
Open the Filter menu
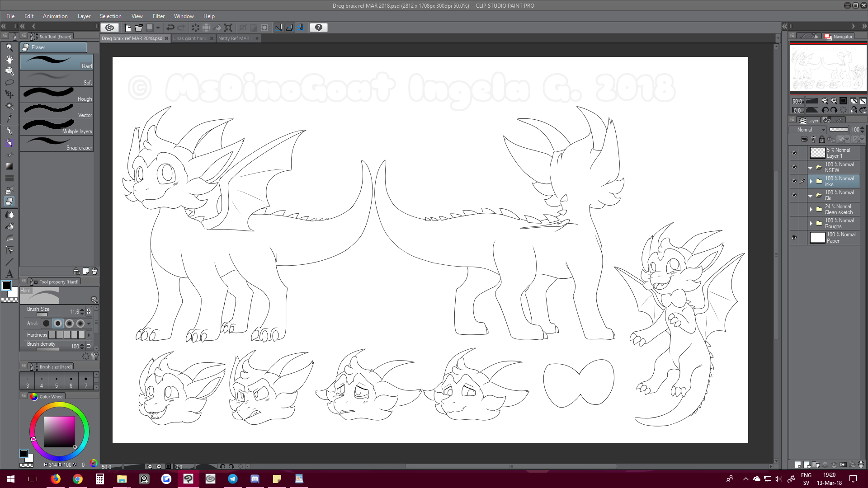pyautogui.click(x=158, y=16)
